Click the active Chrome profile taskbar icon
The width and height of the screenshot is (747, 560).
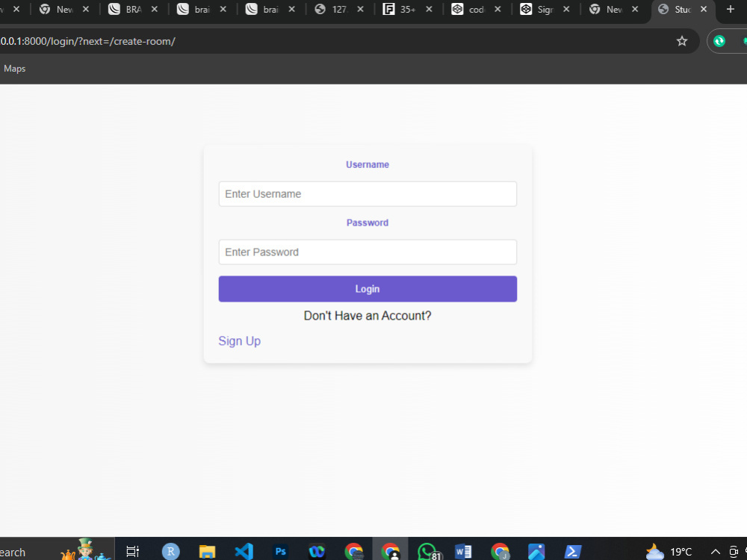tap(391, 552)
